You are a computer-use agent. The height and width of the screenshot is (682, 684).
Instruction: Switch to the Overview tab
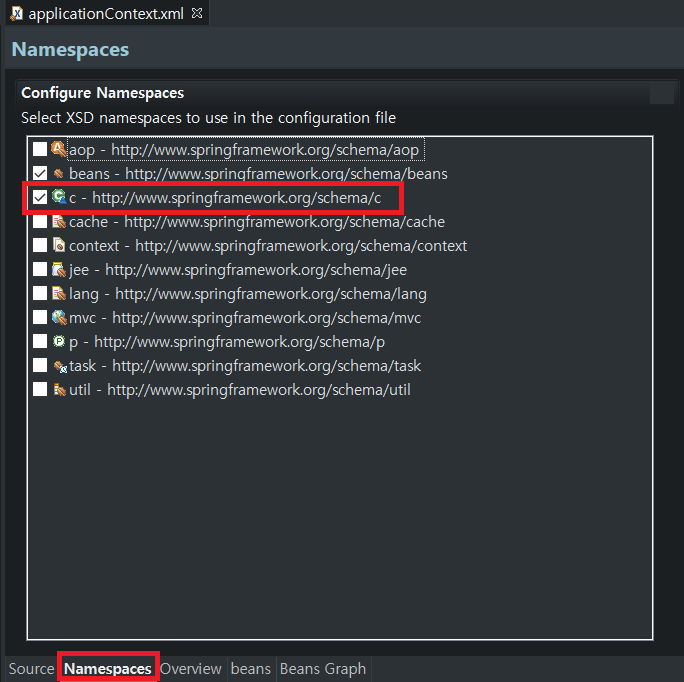(191, 668)
